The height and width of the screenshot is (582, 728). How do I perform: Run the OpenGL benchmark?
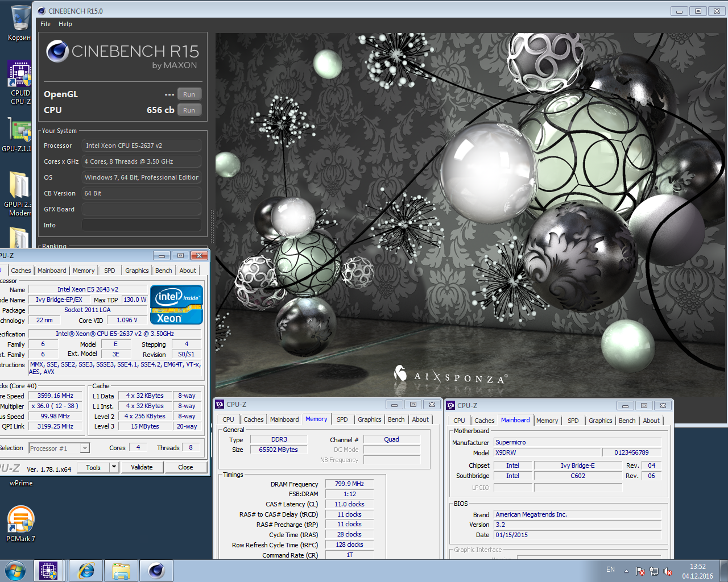point(189,94)
